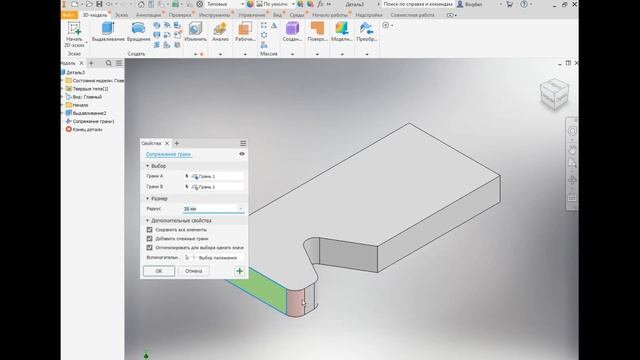The image size is (640, 360).
Task: Switch to the Управление ribbon tab
Action: [x=252, y=15]
